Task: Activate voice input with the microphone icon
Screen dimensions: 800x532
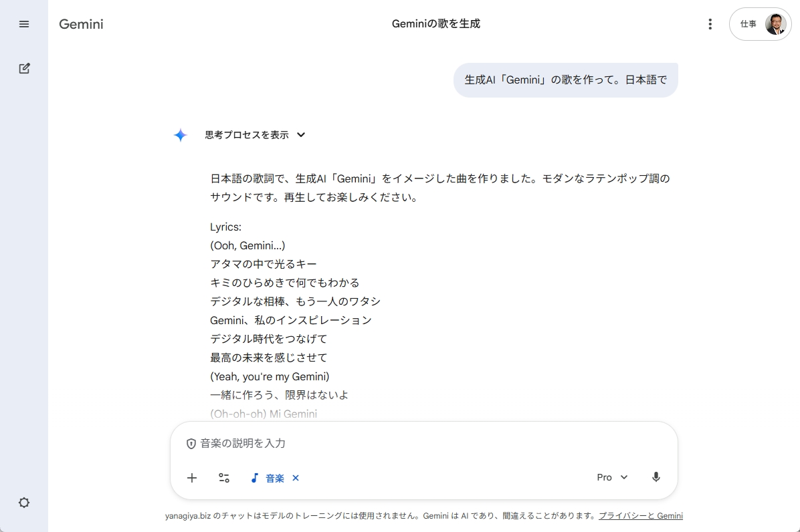Action: tap(656, 477)
